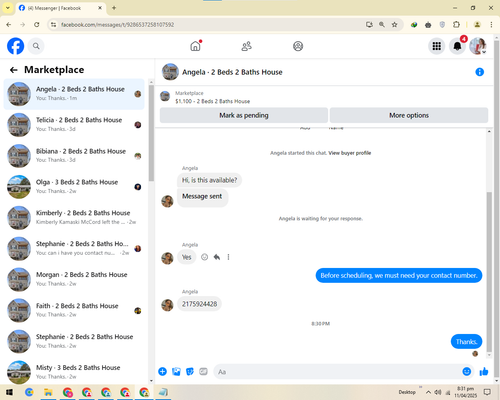Viewport: 500px width, 400px height.
Task: Go back using Marketplace back arrow
Action: coord(14,70)
